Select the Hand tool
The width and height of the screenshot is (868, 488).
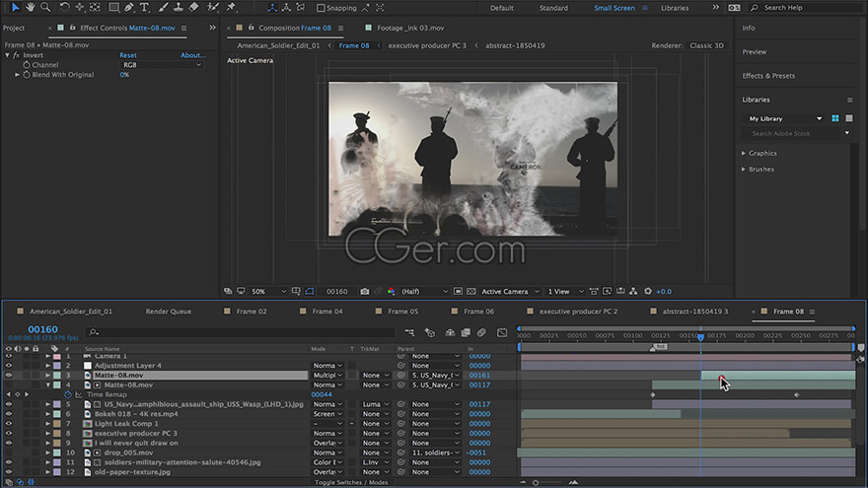click(x=30, y=7)
